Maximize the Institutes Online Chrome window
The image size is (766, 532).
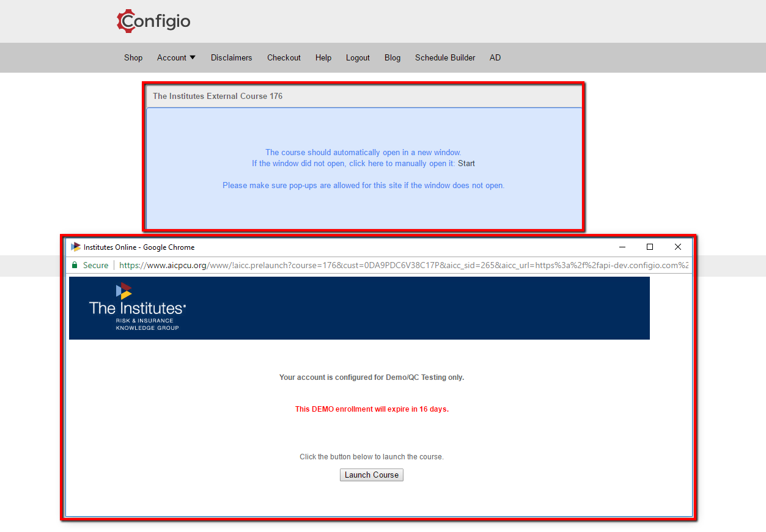[x=650, y=247]
